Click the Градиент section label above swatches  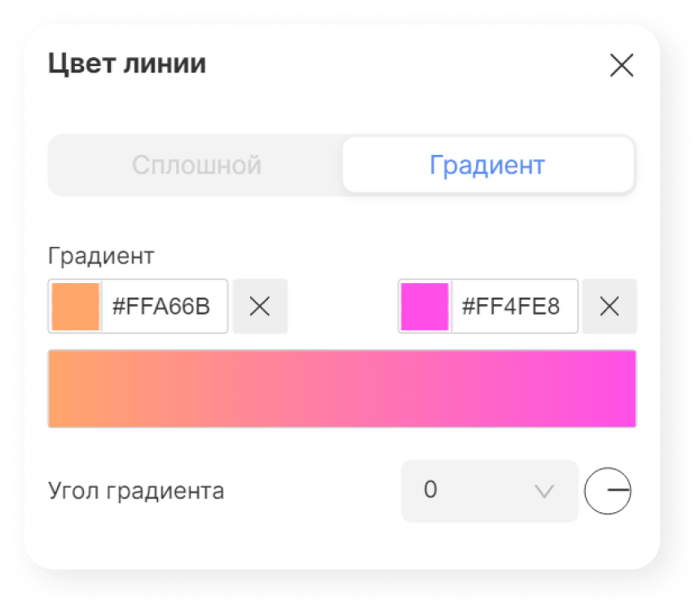point(101,257)
